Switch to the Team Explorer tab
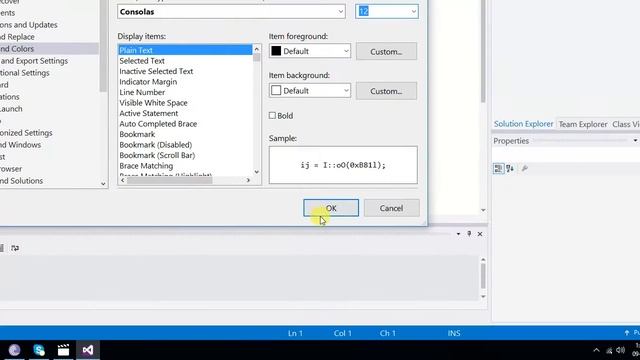640x360 pixels. (582, 124)
